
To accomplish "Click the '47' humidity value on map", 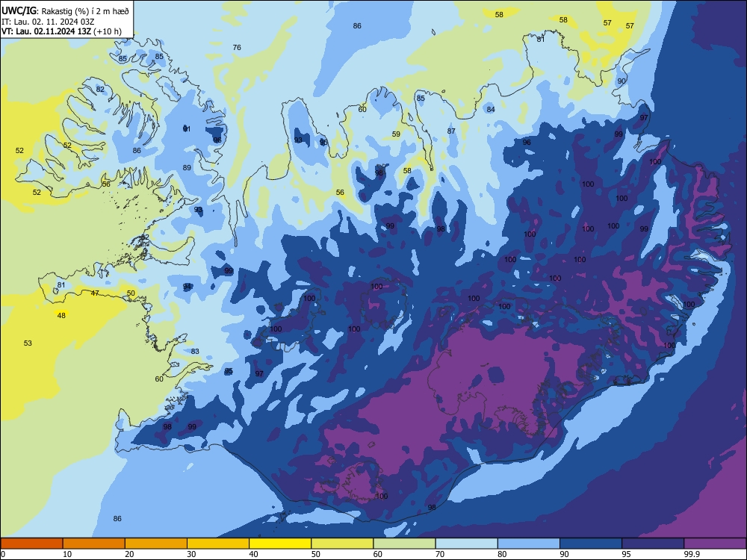I will 95,293.
